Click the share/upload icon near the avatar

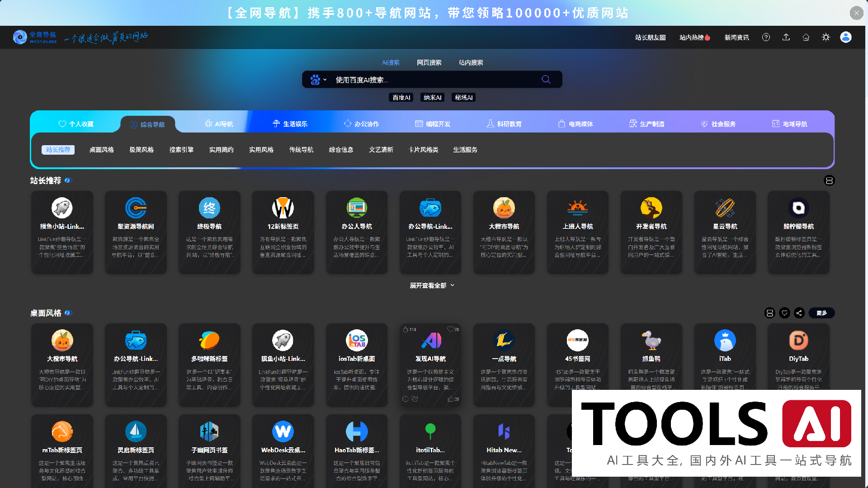point(786,37)
